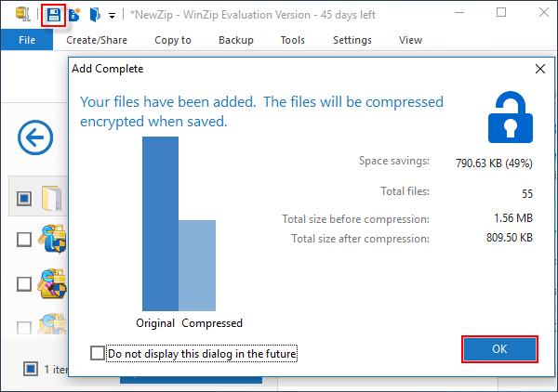The image size is (558, 392).
Task: Open the Backup ribbon tab
Action: pos(235,40)
